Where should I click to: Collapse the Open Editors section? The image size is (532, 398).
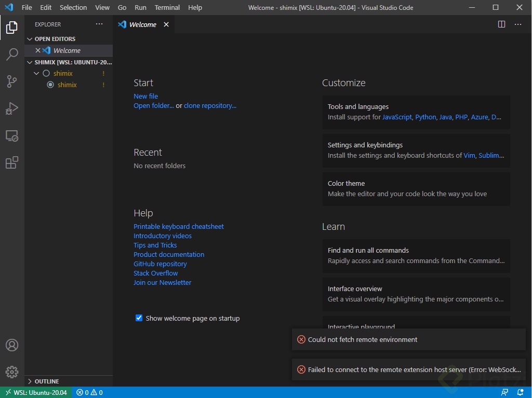pos(30,39)
